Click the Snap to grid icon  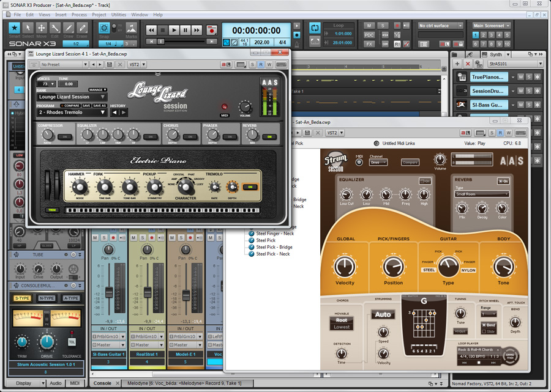(104, 28)
